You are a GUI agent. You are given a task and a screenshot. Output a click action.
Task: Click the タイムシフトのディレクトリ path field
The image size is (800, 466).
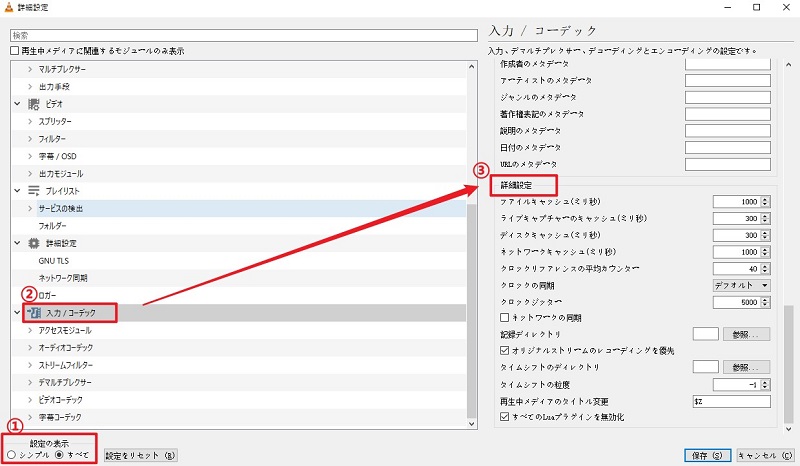[x=706, y=367]
